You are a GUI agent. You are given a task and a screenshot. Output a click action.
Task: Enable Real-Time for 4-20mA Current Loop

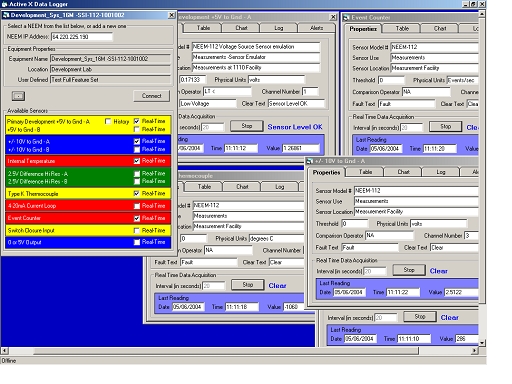[137, 206]
